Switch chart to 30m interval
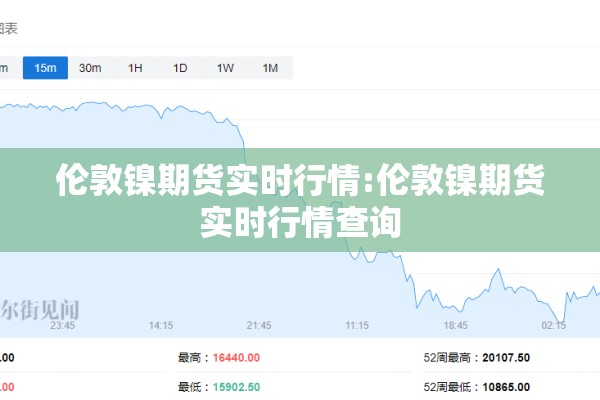Screen dimensions: 600x400 90,68
